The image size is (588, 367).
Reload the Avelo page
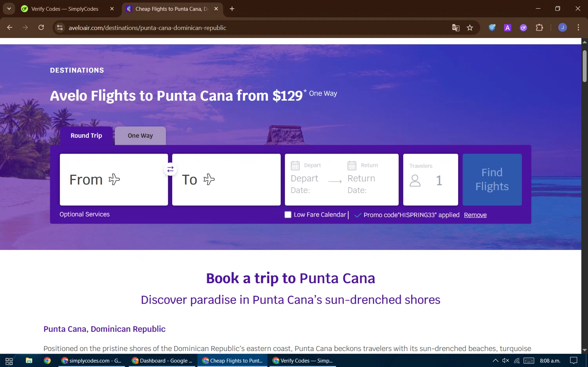41,27
